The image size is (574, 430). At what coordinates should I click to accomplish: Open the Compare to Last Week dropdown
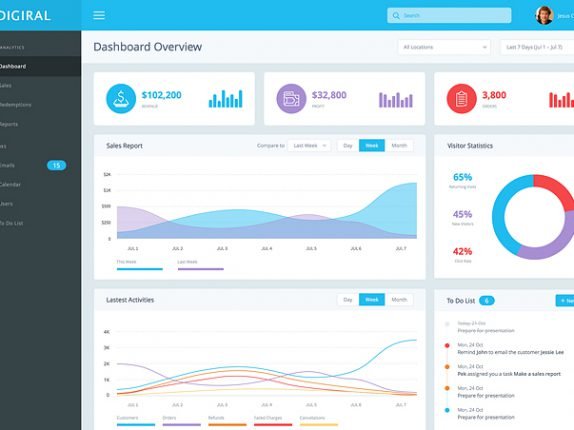point(309,146)
